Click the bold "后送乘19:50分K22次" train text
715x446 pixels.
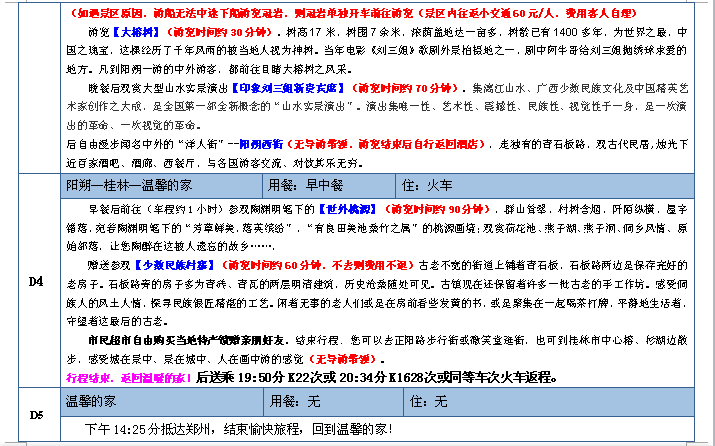pos(259,378)
